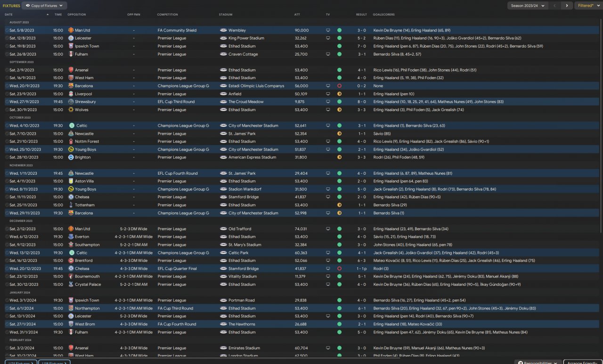603x364 pixels.
Task: Tick the row selector for Sat, 7/10/2023
Action: tap(7, 134)
